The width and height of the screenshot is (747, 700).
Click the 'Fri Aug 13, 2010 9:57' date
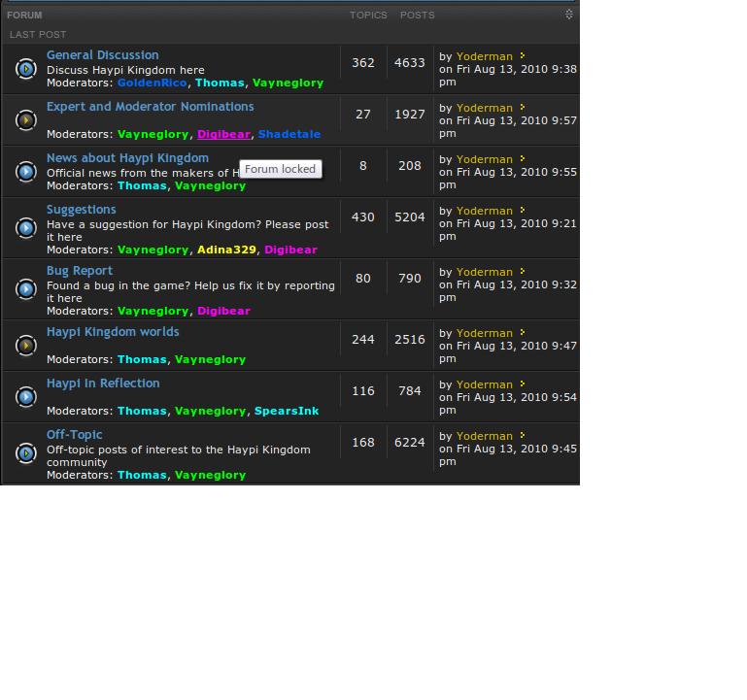point(517,120)
